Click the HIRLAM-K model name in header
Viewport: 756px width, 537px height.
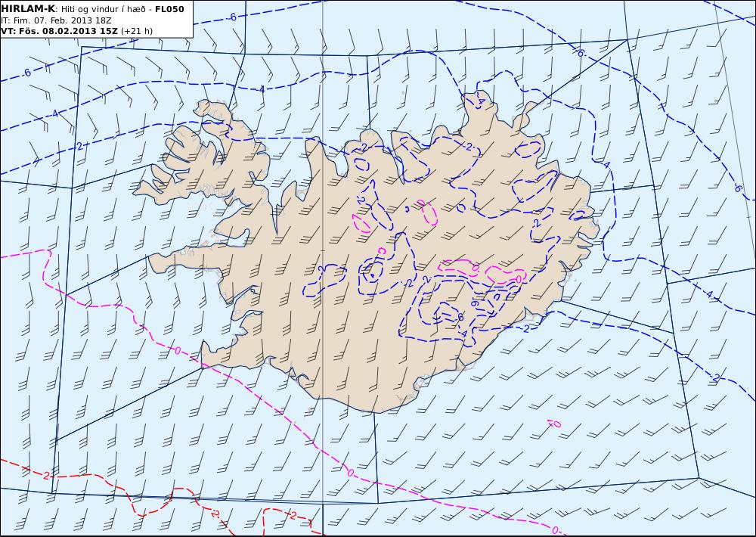28,8
